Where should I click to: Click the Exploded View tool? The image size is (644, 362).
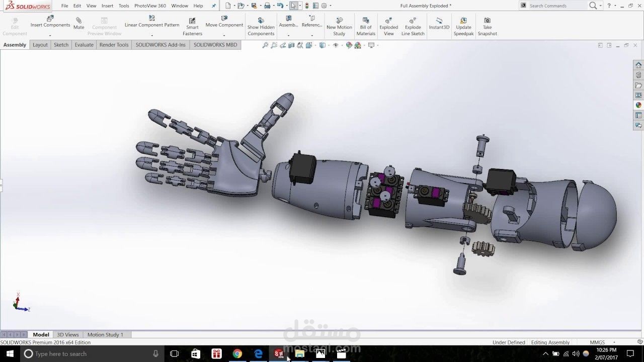click(x=388, y=27)
